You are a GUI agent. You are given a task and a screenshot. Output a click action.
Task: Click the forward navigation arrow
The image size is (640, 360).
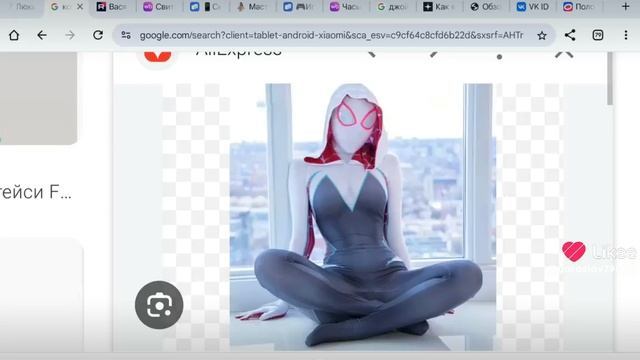tap(70, 35)
